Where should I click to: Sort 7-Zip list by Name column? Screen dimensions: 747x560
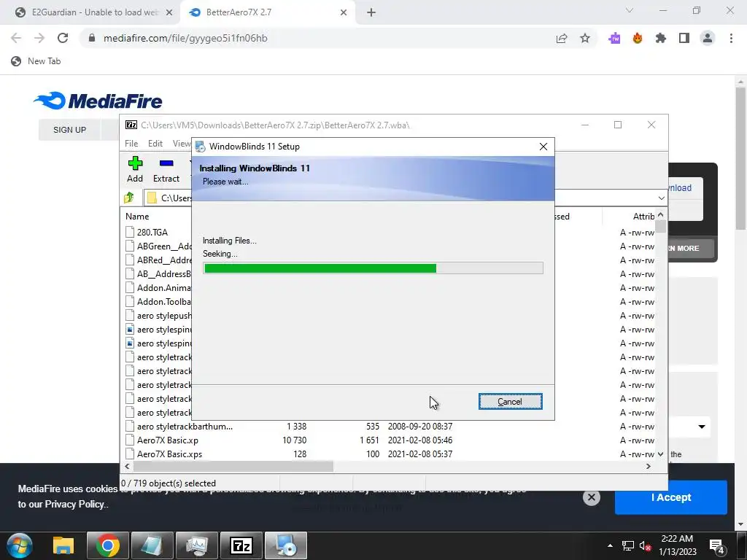(137, 216)
